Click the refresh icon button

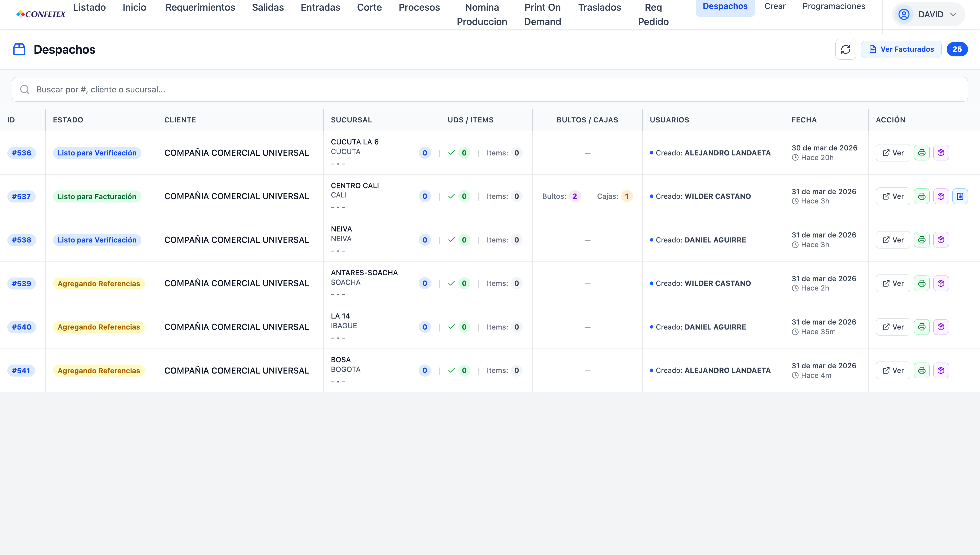(846, 49)
